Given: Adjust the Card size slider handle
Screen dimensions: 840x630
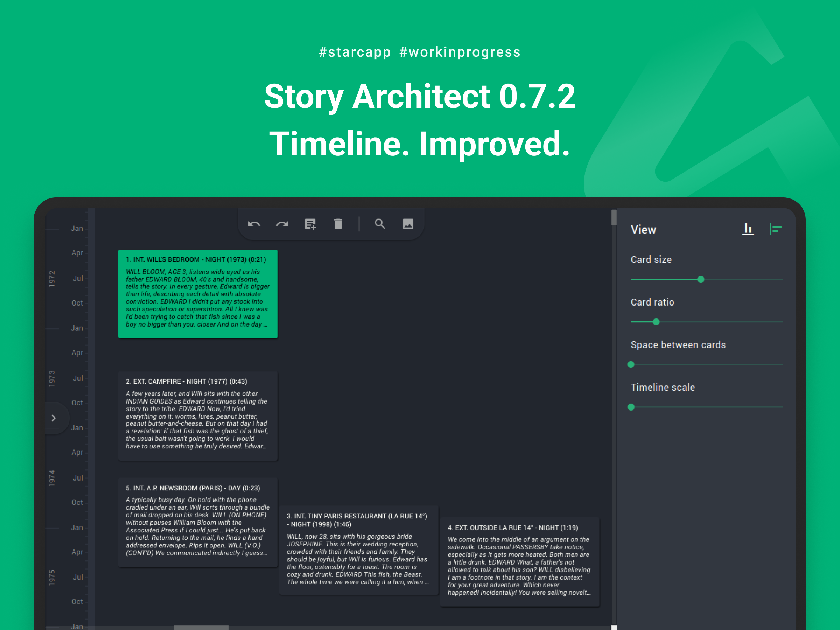Looking at the screenshot, I should [x=701, y=280].
